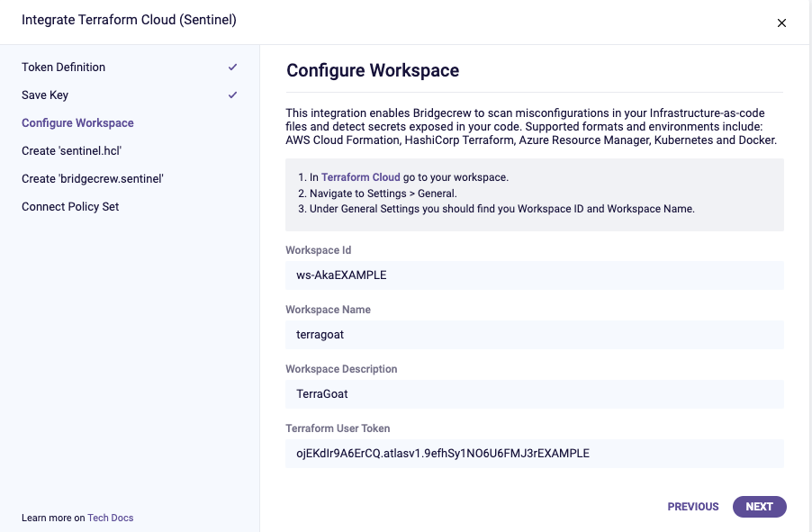Click the instruction steps box

(535, 194)
